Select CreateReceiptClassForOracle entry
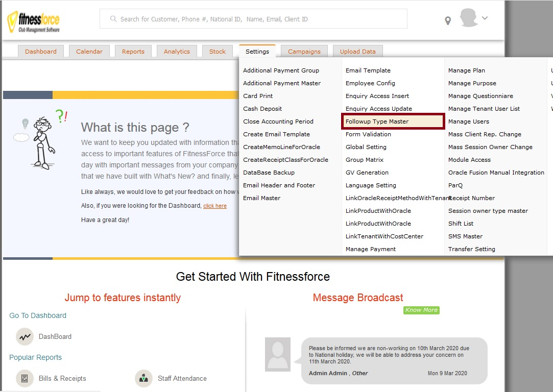 coord(285,160)
